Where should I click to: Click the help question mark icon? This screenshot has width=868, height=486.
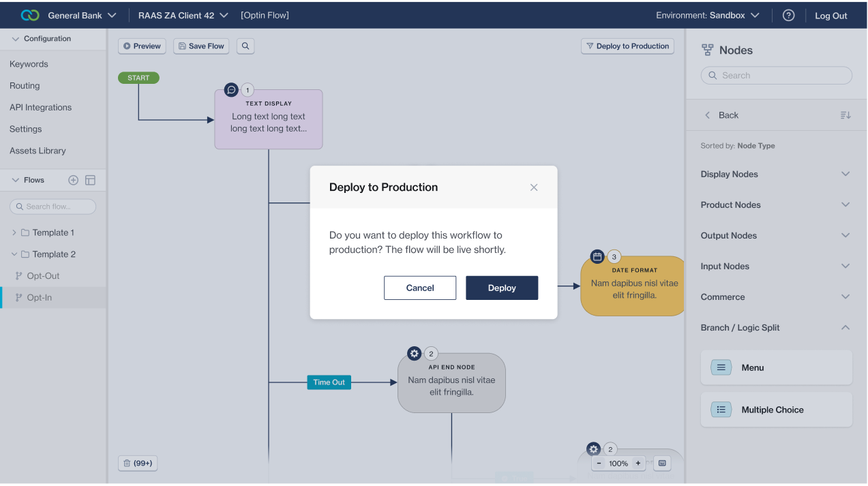[x=788, y=16]
